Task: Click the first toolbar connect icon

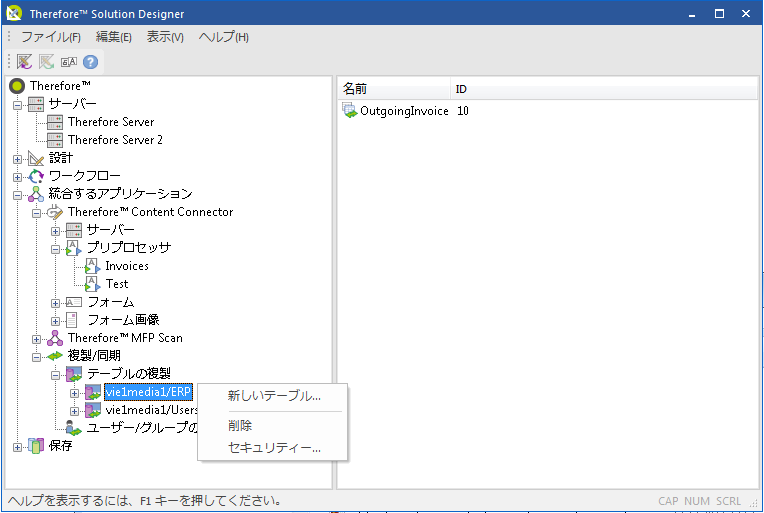Action: (24, 62)
